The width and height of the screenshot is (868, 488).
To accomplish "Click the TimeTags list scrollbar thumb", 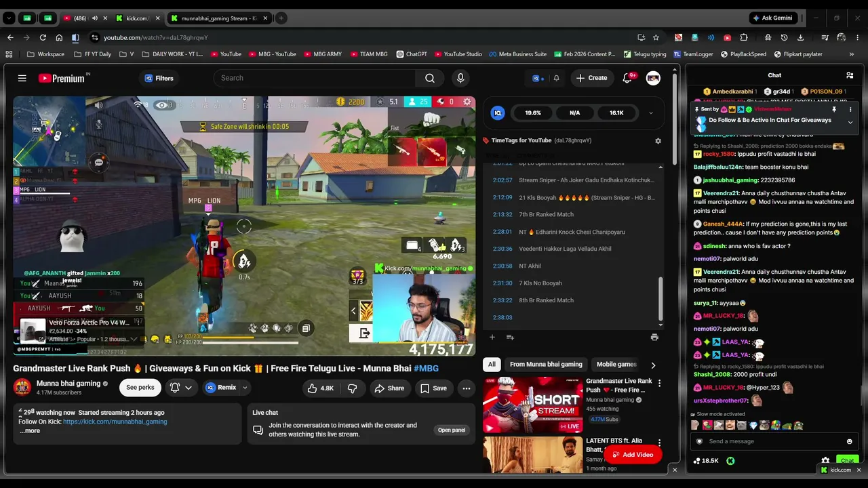I will click(661, 299).
